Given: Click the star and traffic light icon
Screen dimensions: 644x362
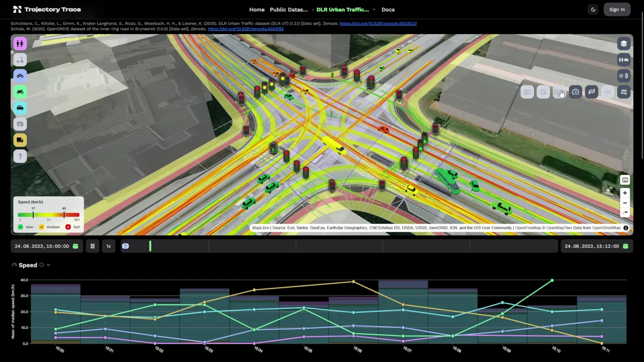Looking at the screenshot, I should [x=624, y=76].
